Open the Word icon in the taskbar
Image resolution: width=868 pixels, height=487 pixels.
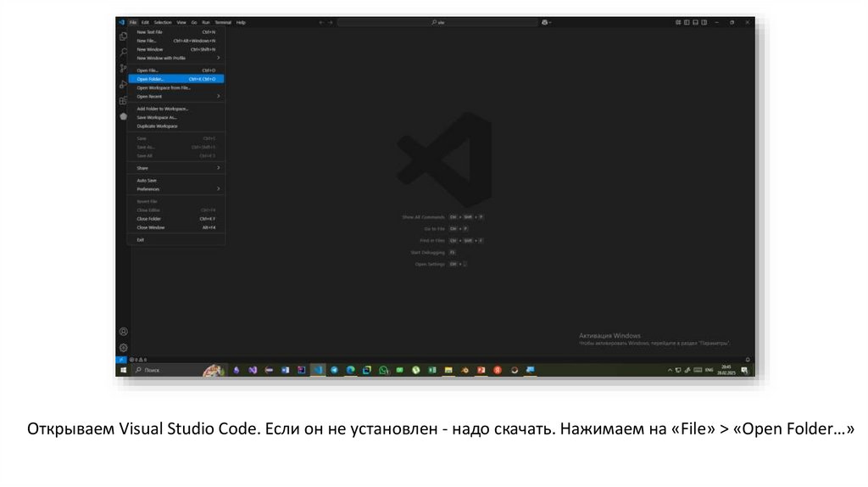[x=285, y=370]
